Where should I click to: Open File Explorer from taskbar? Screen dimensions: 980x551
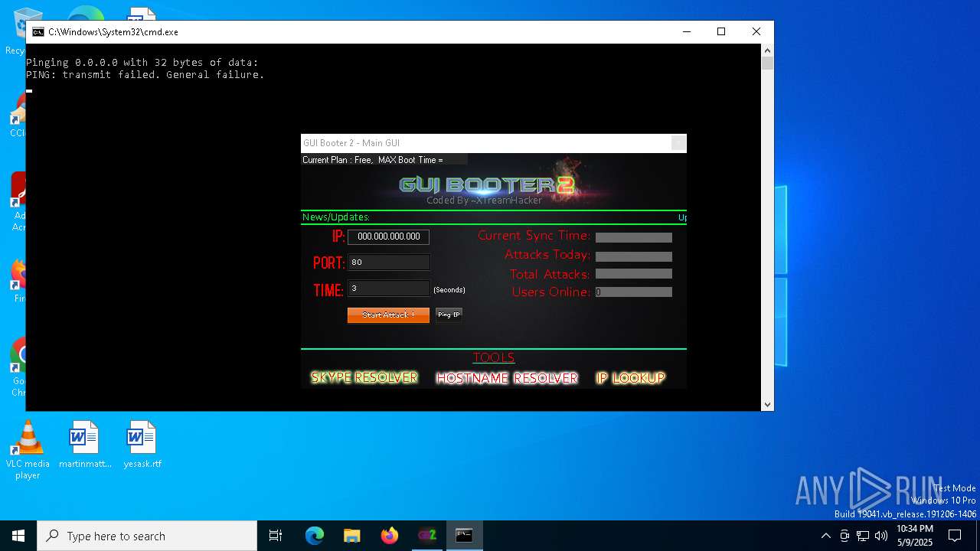(351, 536)
